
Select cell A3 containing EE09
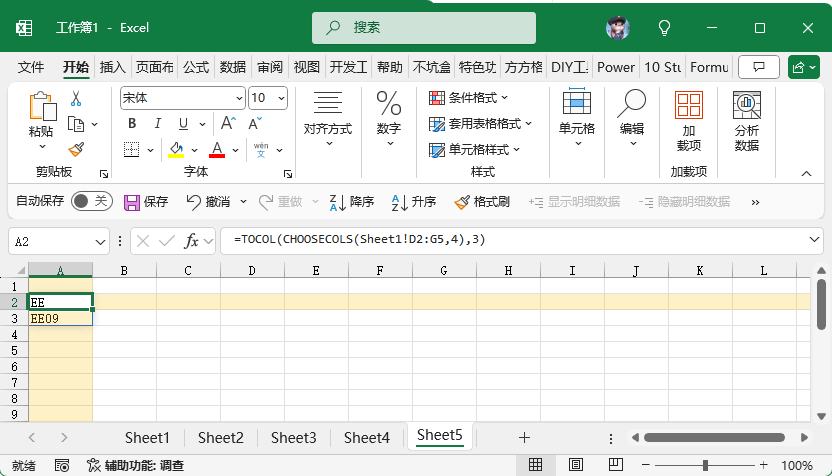[x=60, y=318]
